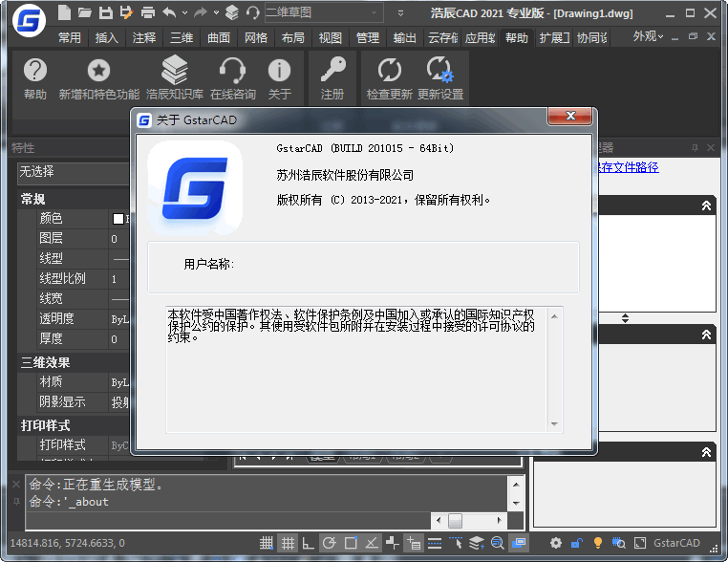This screenshot has width=728, height=562.
Task: Create a new drawing file
Action: (x=64, y=12)
